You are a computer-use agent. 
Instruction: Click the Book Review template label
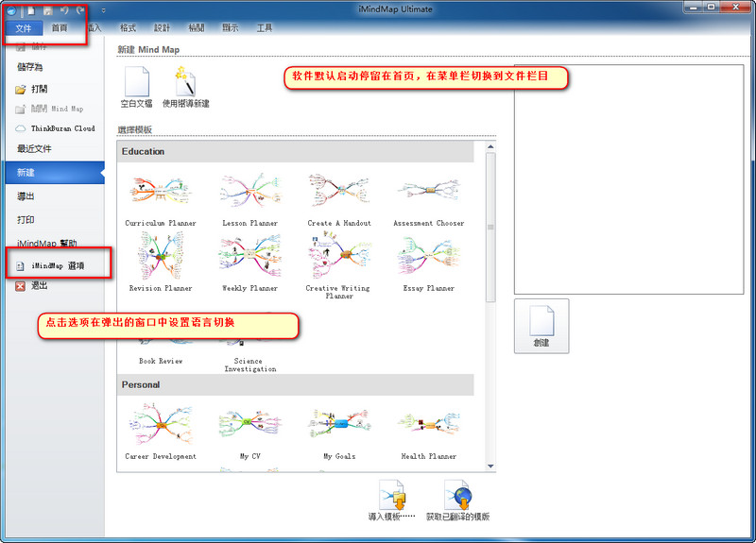(x=161, y=361)
